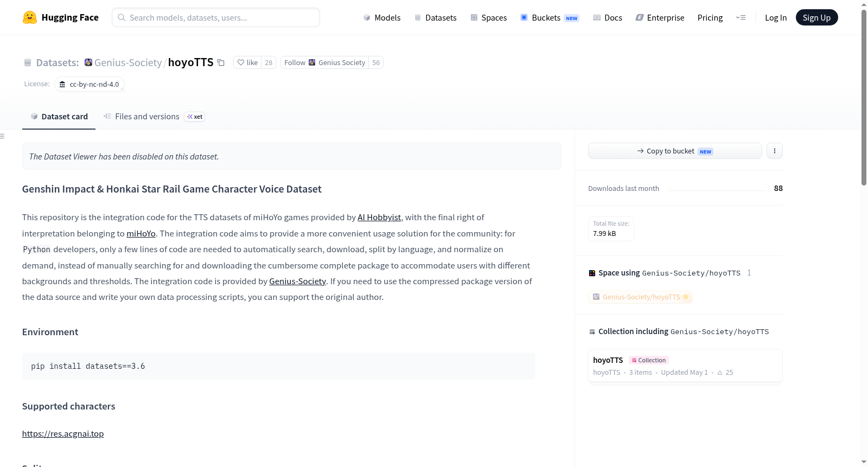Open the Genius-Society link in description
Image resolution: width=868 pixels, height=467 pixels.
point(297,282)
